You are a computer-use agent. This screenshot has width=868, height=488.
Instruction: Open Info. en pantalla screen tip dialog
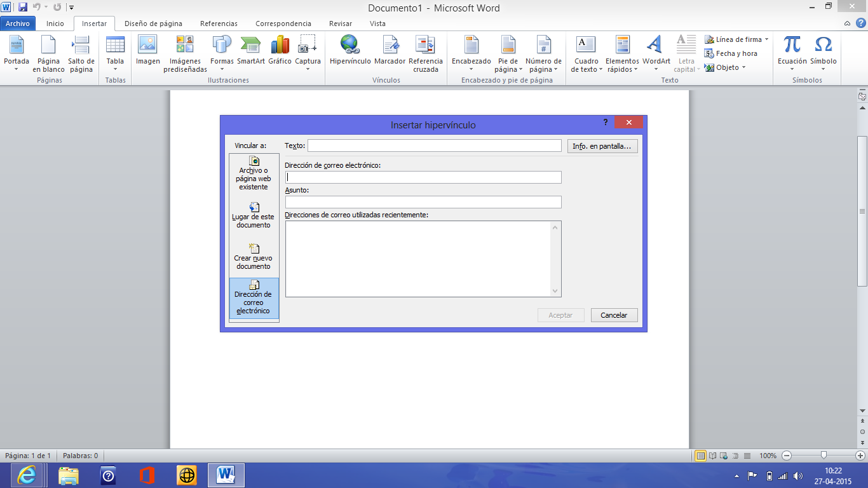point(602,146)
